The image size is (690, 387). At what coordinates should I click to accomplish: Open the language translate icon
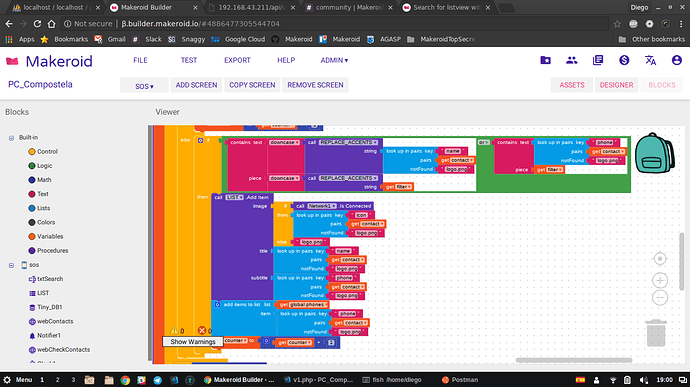(650, 60)
